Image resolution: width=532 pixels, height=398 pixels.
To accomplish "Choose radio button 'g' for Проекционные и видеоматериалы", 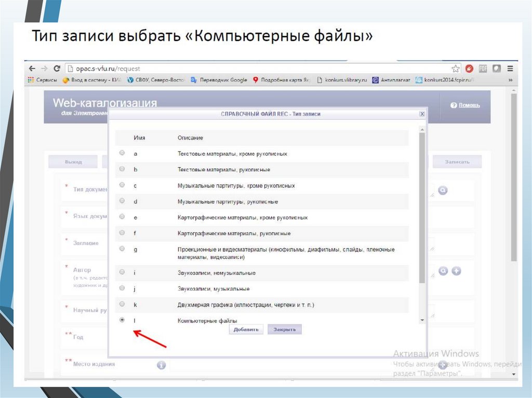I will 122,249.
